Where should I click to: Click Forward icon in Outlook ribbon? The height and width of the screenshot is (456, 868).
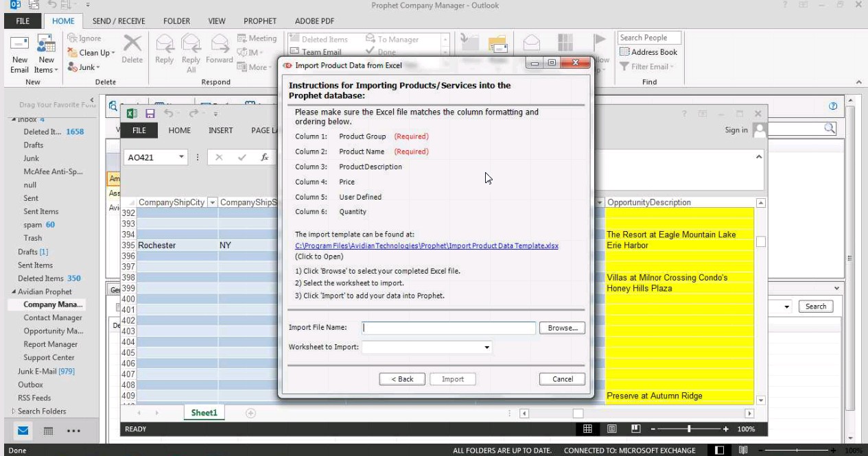[x=220, y=49]
